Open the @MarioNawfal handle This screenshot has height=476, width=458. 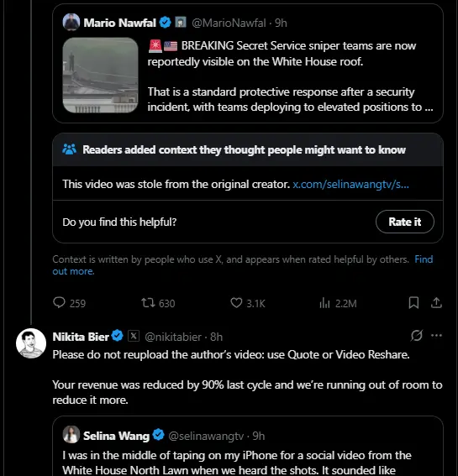[x=229, y=23]
